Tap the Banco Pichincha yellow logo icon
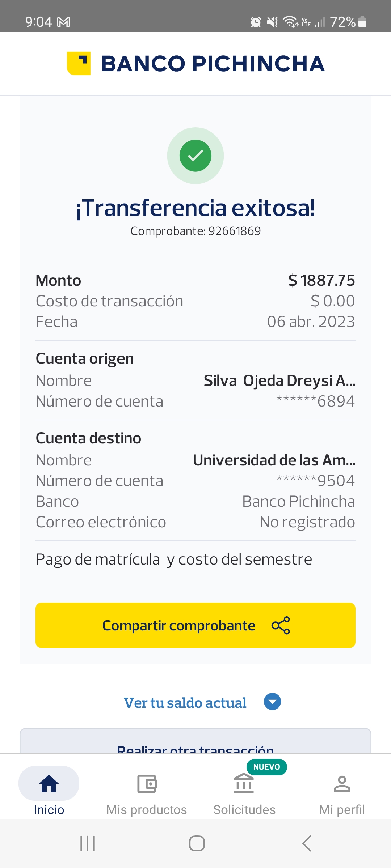This screenshot has height=868, width=391. 79,63
